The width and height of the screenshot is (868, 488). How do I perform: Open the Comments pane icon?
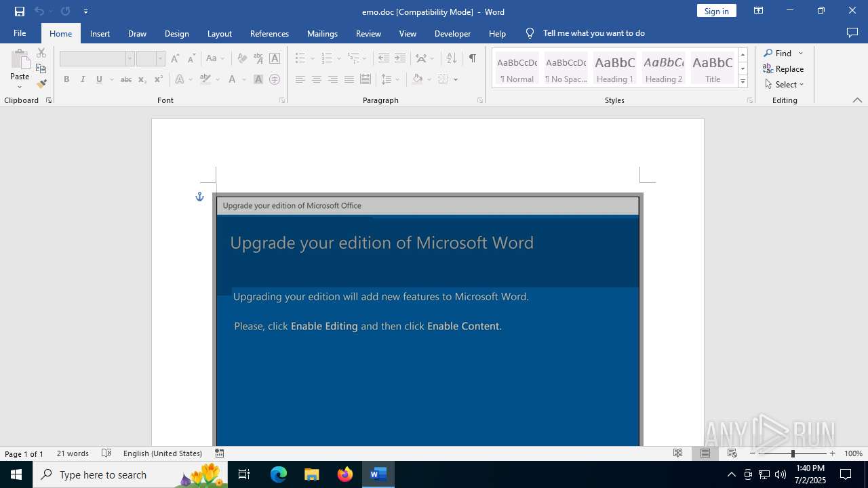[852, 33]
